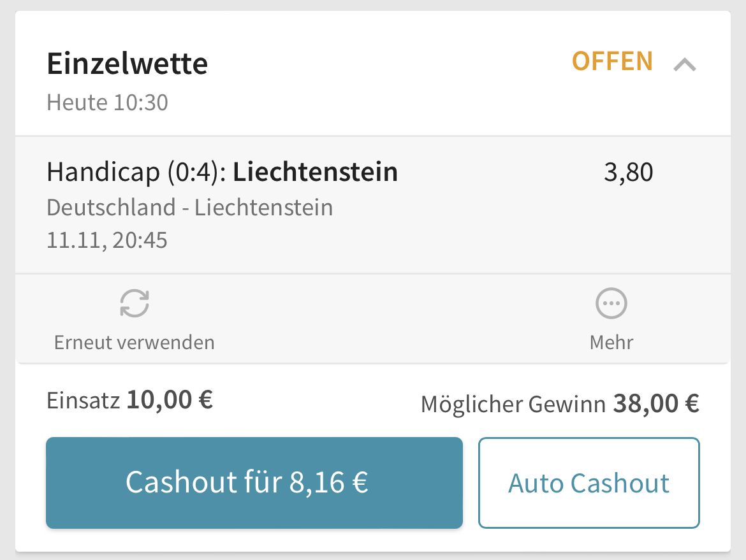Open the three-dots Mehr icon
Screen dimensions: 746x560
611,303
